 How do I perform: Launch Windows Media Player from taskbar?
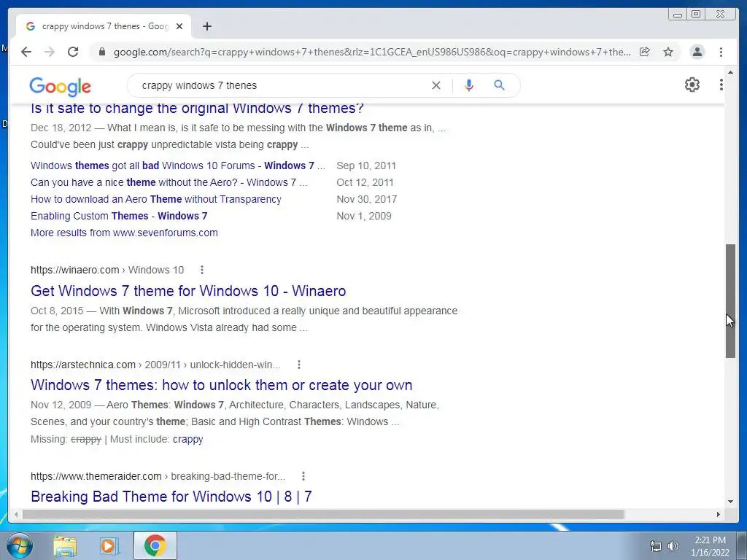109,546
